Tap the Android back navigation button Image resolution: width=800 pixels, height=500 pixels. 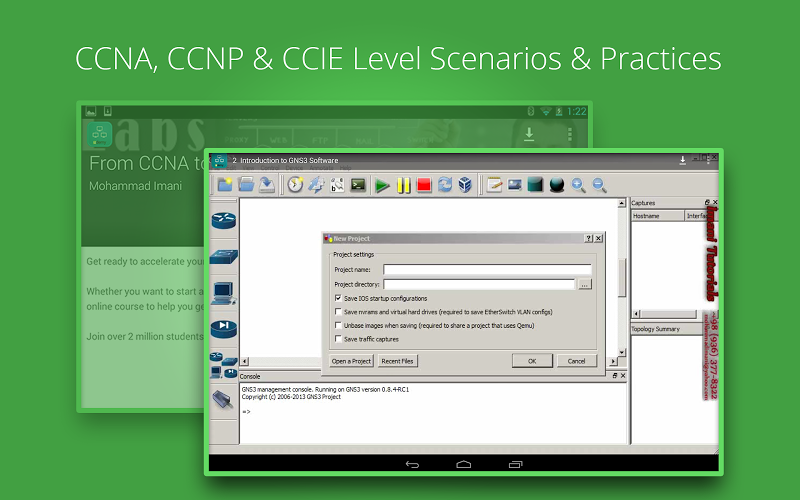(x=412, y=464)
